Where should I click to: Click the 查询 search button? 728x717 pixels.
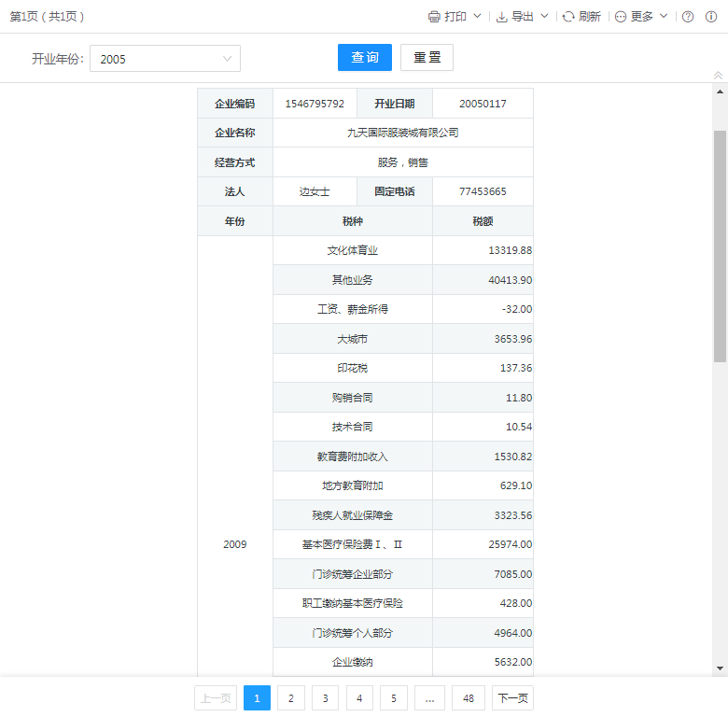coord(365,58)
